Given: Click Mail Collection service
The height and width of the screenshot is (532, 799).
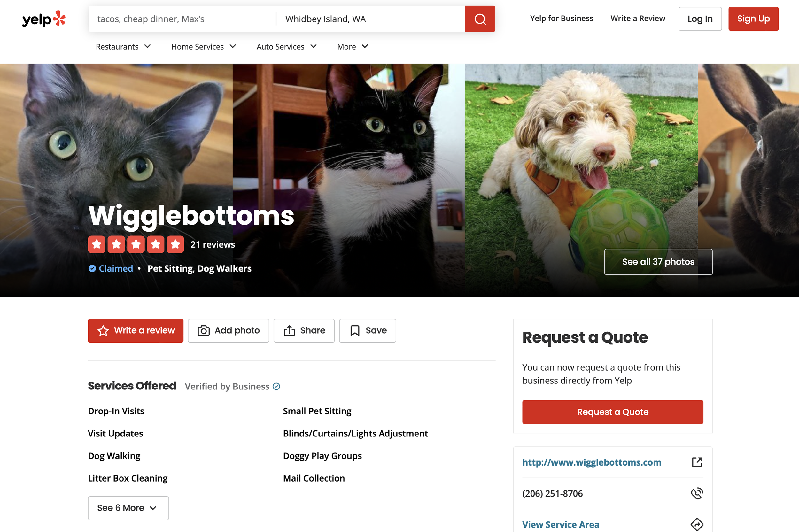Looking at the screenshot, I should (x=314, y=478).
